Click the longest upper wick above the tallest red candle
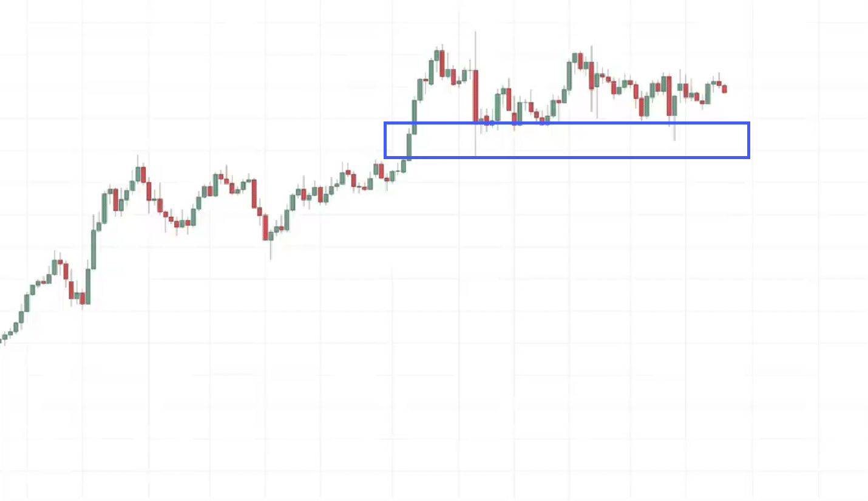This screenshot has height=501, width=868. [x=475, y=50]
